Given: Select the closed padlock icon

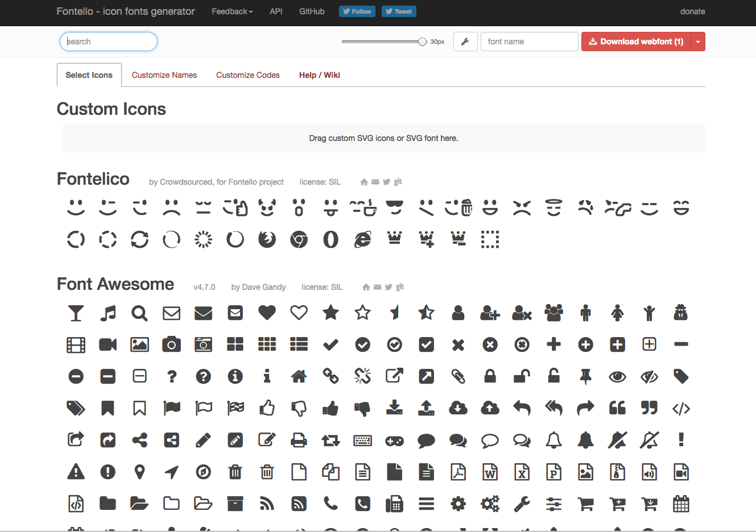Looking at the screenshot, I should (x=490, y=376).
